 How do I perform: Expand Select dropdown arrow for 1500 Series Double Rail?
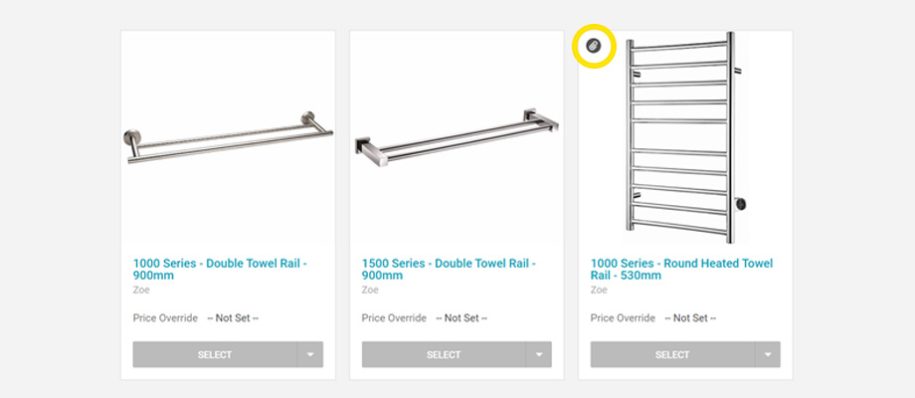539,354
